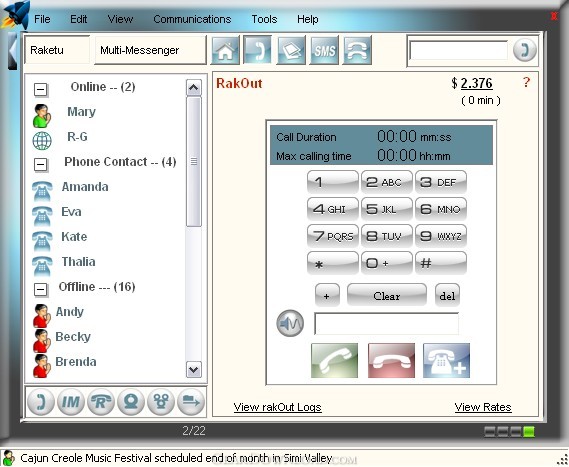Click the group contacts round icon

point(161,402)
